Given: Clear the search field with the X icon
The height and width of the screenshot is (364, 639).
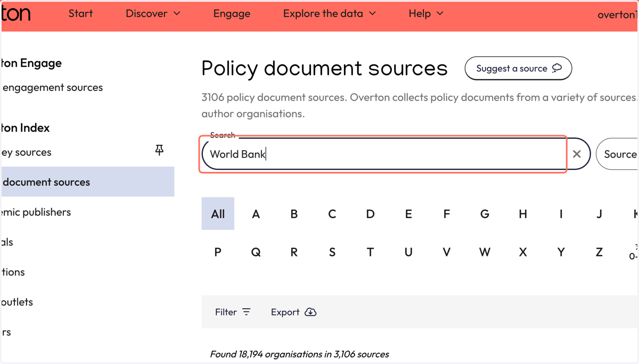Looking at the screenshot, I should click(577, 154).
